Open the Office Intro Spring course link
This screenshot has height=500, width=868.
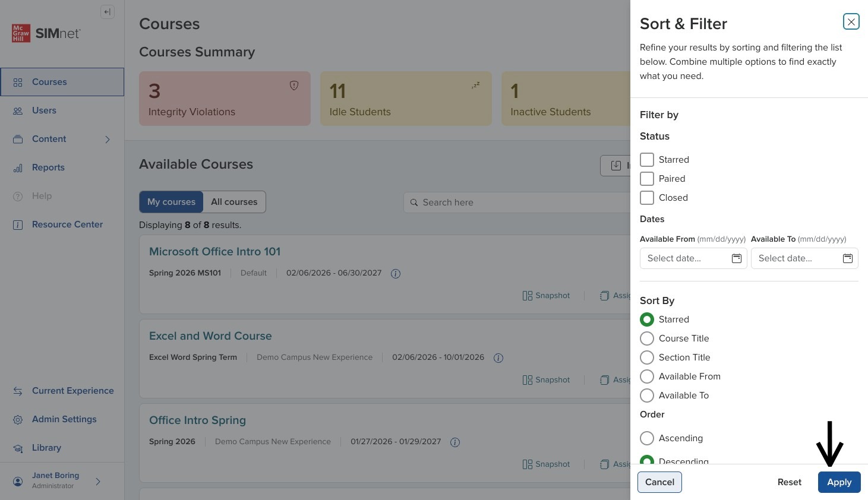[197, 420]
